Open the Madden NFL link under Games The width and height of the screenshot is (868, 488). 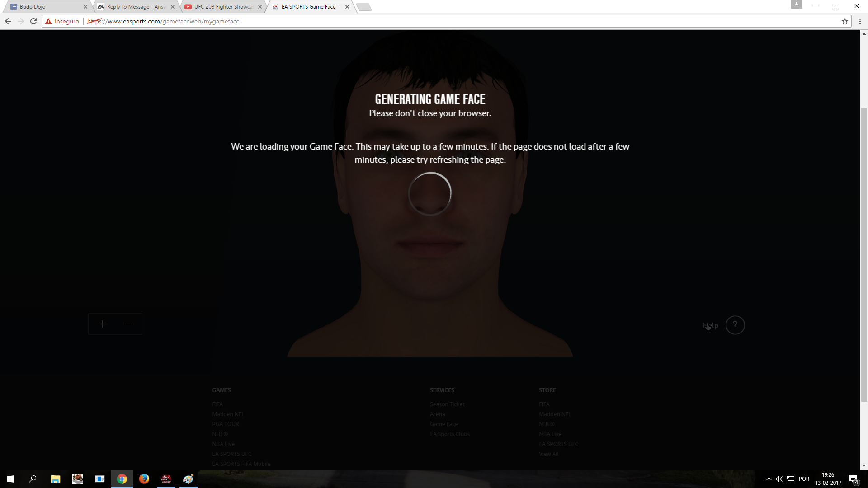[x=228, y=414]
